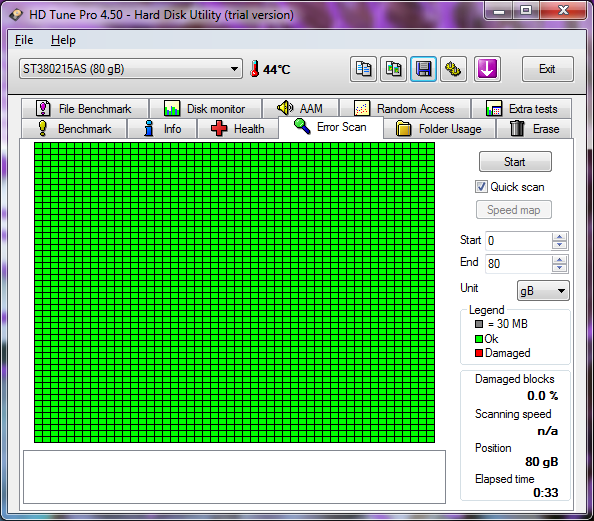Open the options gear icon

pyautogui.click(x=453, y=69)
